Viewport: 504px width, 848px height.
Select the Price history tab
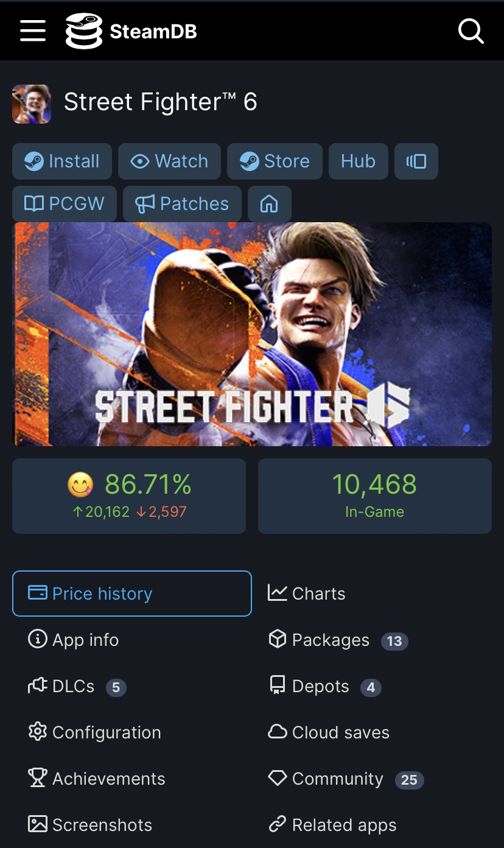[x=131, y=594]
